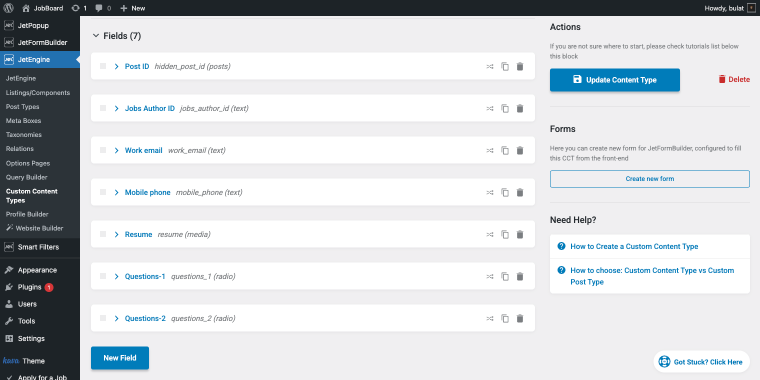Click Create new form button
760x380 pixels.
(x=649, y=179)
